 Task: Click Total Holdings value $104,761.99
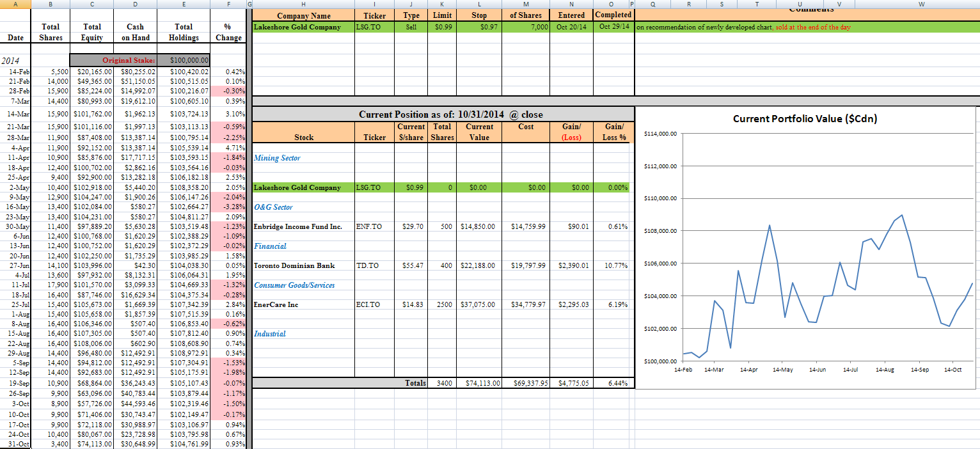185,444
